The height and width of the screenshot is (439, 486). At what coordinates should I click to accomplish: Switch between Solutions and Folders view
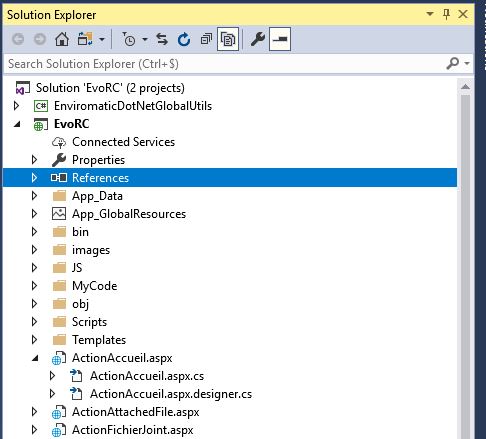(x=85, y=39)
